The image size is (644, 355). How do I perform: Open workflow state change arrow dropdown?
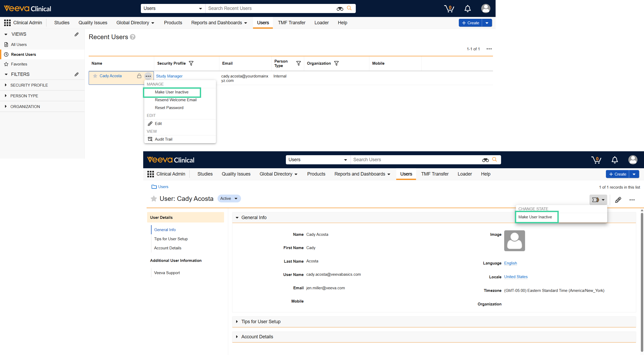pos(598,200)
